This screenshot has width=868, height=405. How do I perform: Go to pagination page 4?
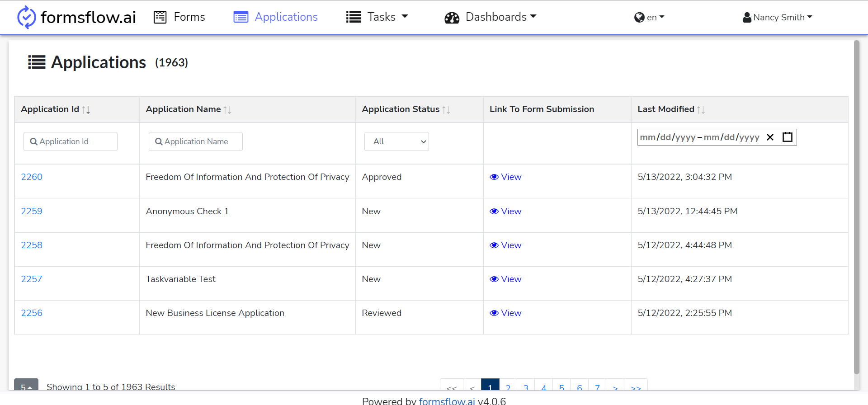(544, 385)
